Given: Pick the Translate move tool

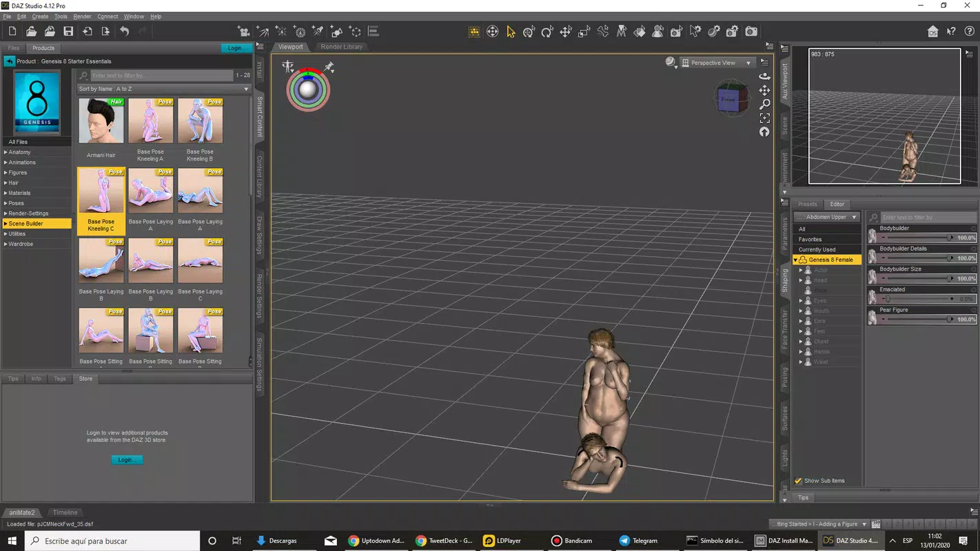Looking at the screenshot, I should point(566,31).
